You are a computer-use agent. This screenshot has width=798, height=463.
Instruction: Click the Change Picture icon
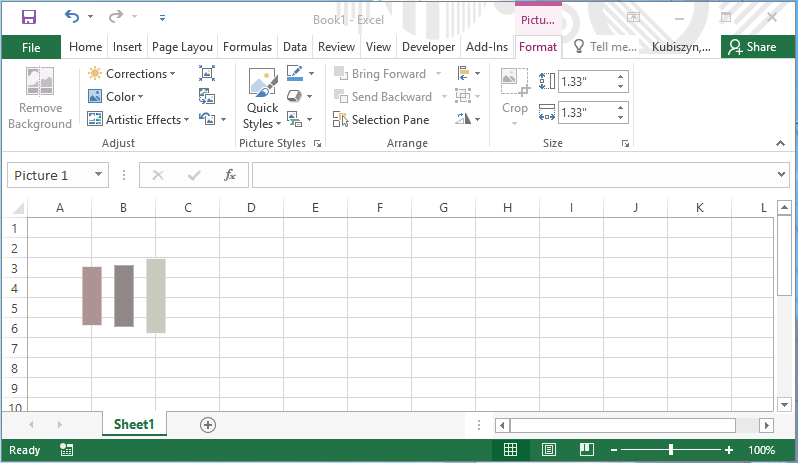[207, 96]
